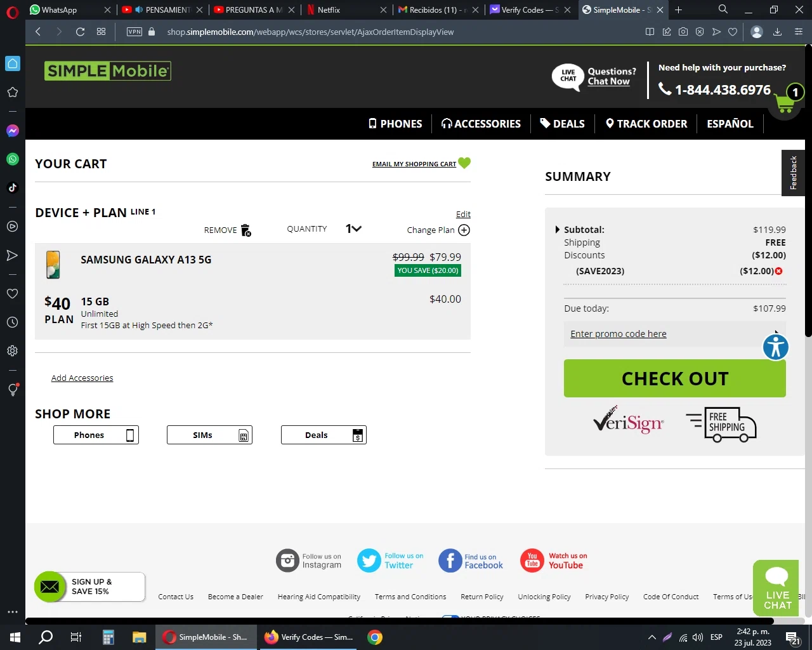Remove the device using trash icon

[246, 230]
